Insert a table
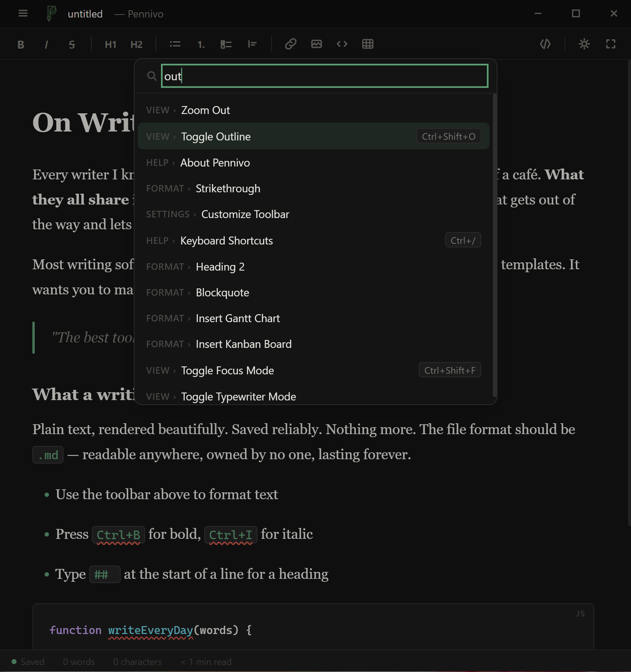Viewport: 631px width, 672px height. click(368, 44)
